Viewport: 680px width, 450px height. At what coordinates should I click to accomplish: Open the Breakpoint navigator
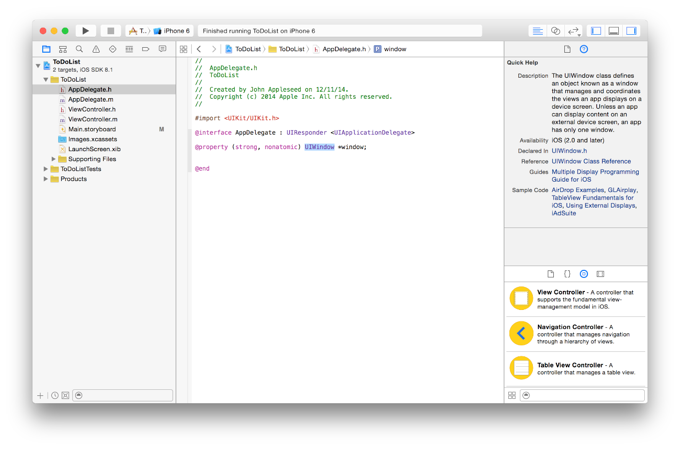pos(146,49)
